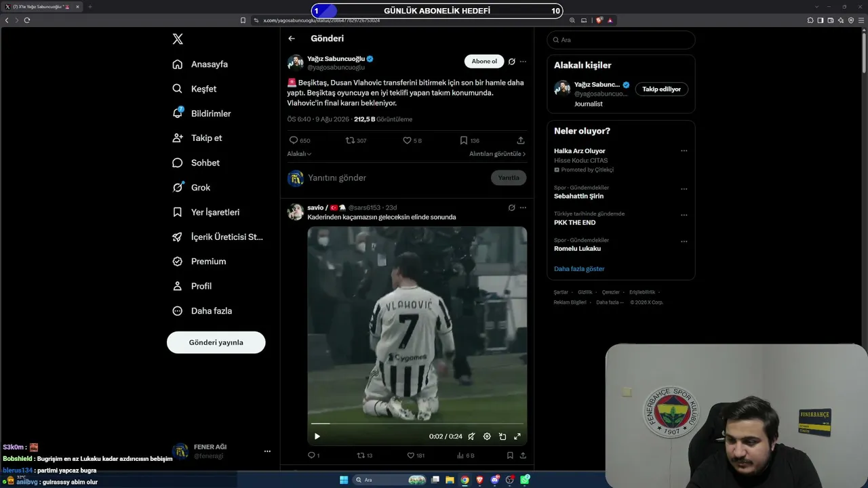This screenshot has width=868, height=488.
Task: Repost savio's reply with 13 reposts
Action: click(x=361, y=455)
